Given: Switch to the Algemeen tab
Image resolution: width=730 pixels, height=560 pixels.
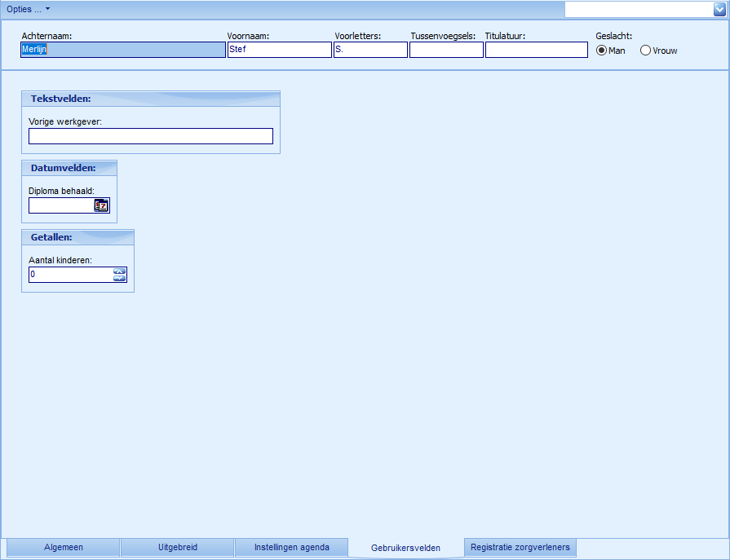Looking at the screenshot, I should tap(64, 548).
